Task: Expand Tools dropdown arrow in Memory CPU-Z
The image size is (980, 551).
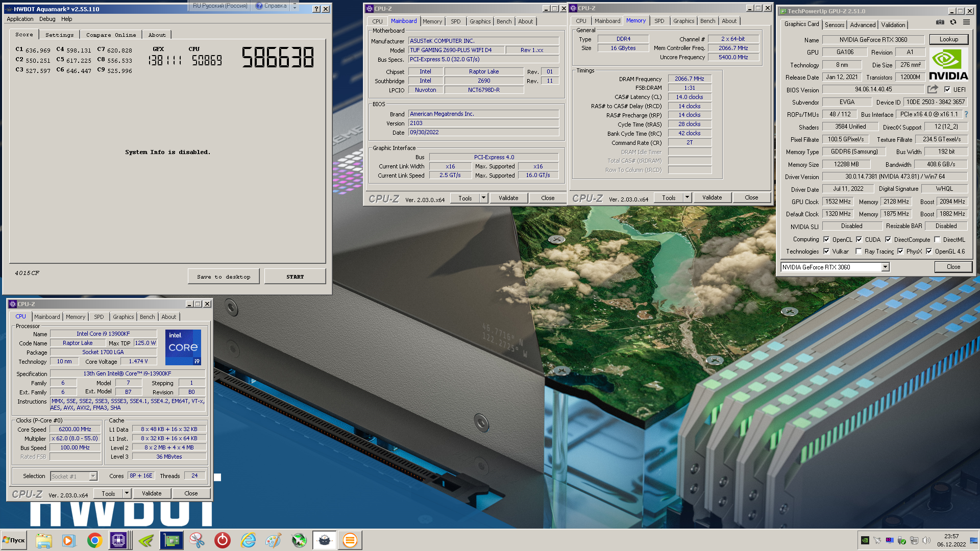Action: 687,197
